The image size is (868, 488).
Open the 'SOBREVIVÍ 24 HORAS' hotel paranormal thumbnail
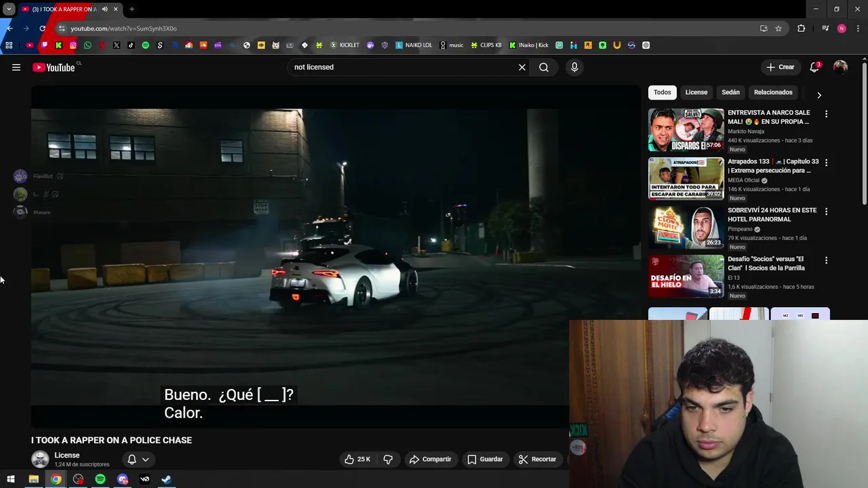[x=686, y=227]
